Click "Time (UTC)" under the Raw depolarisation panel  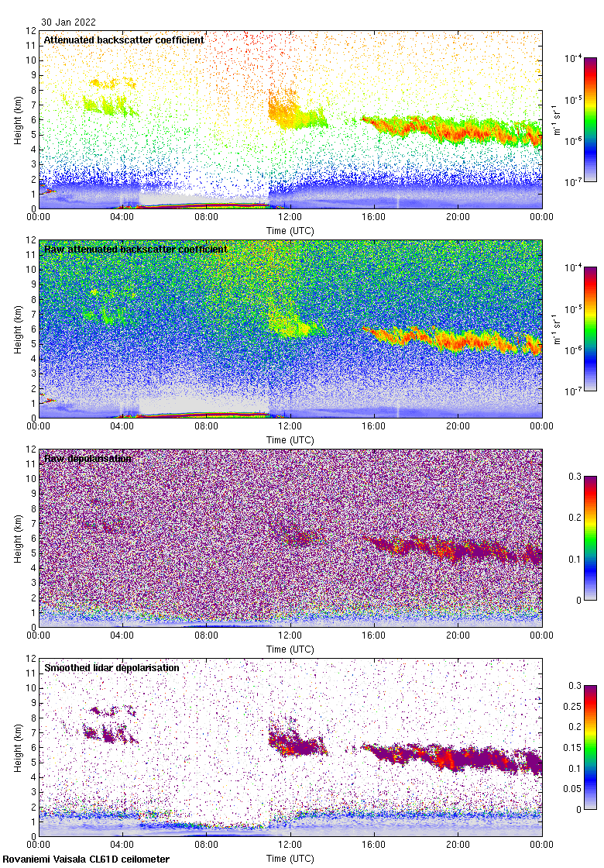click(290, 649)
